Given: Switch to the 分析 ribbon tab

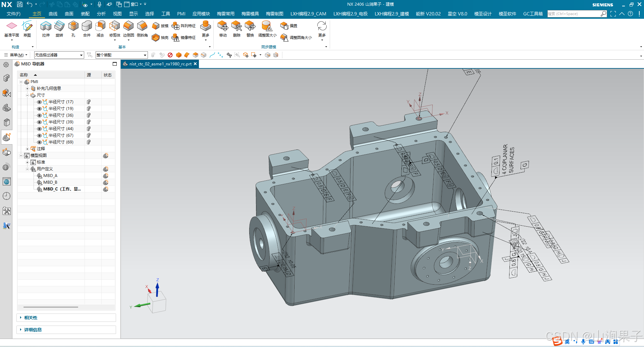Looking at the screenshot, I should (101, 14).
